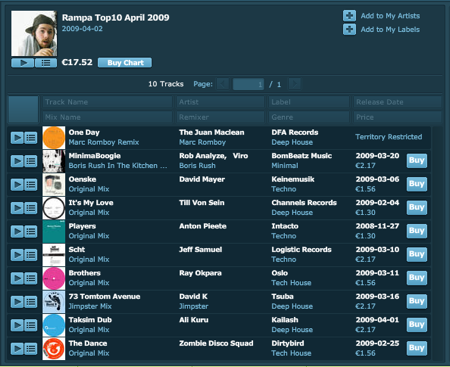Screen dimensions: 450x367
Task: Buy 73 Tomtom Avenue track
Action: coord(417,301)
